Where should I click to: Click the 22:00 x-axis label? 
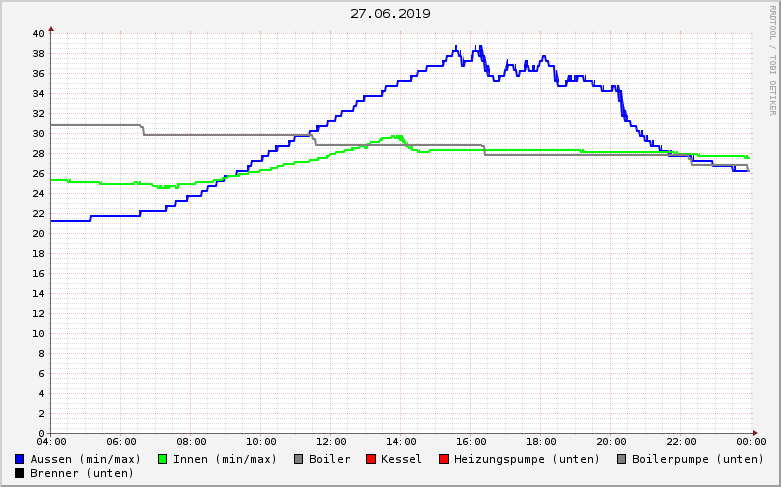pyautogui.click(x=681, y=442)
